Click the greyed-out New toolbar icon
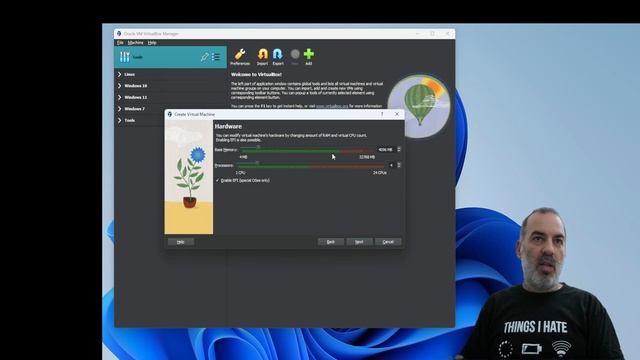 coord(295,57)
